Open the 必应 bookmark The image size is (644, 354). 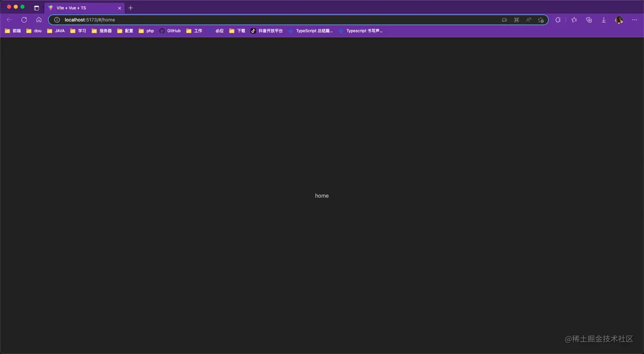click(x=216, y=31)
